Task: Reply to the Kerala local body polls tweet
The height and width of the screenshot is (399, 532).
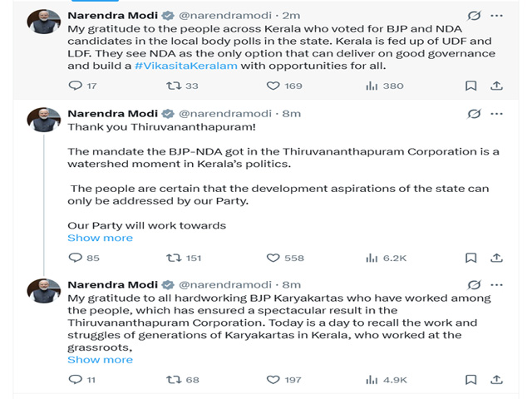Action: (74, 86)
